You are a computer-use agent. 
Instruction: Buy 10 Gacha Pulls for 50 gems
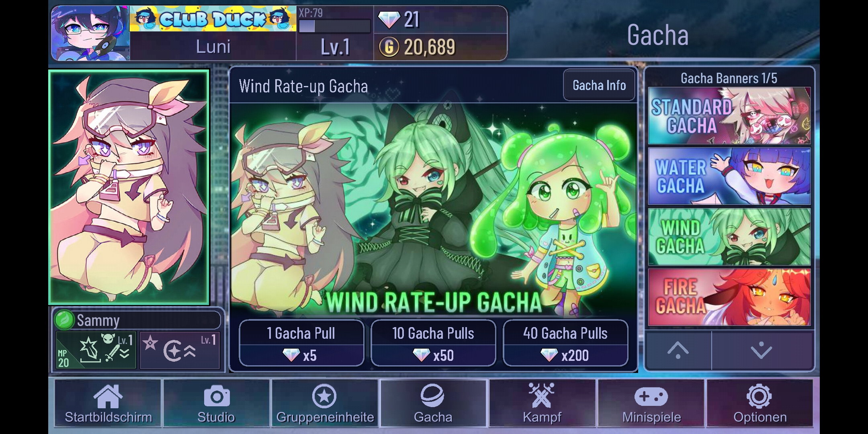point(433,343)
